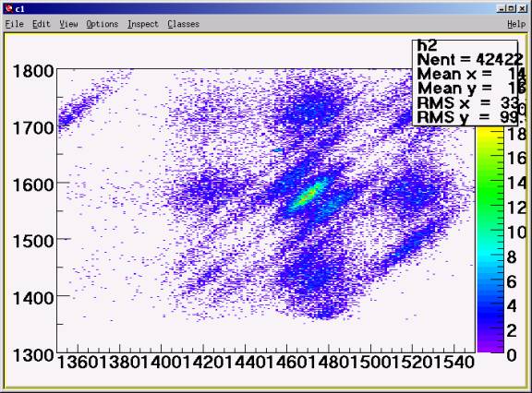
Task: Open the Inspect menu
Action: pos(143,24)
